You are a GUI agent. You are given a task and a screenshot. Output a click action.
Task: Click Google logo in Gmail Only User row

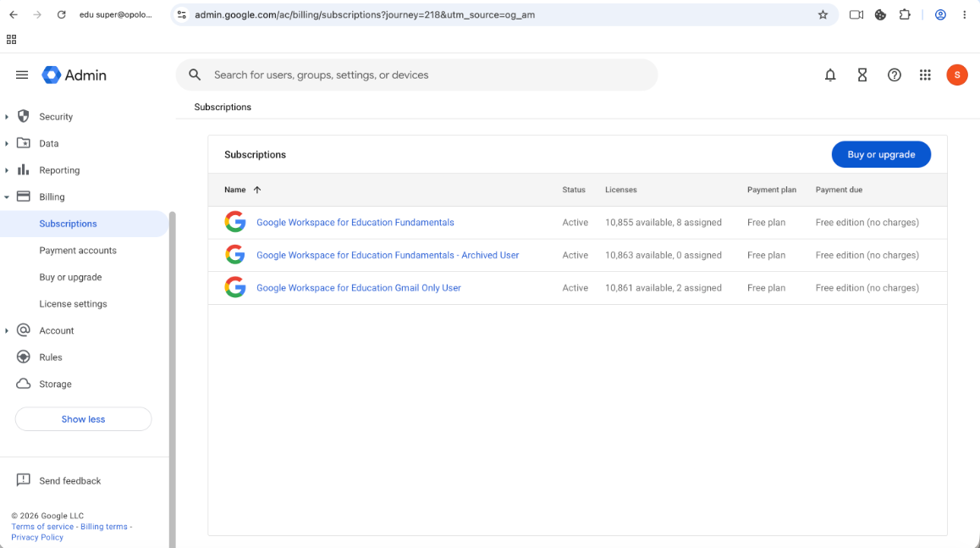tap(235, 288)
